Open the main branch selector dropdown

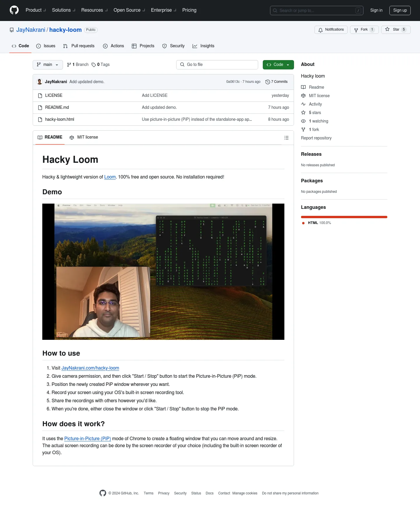[x=48, y=65]
